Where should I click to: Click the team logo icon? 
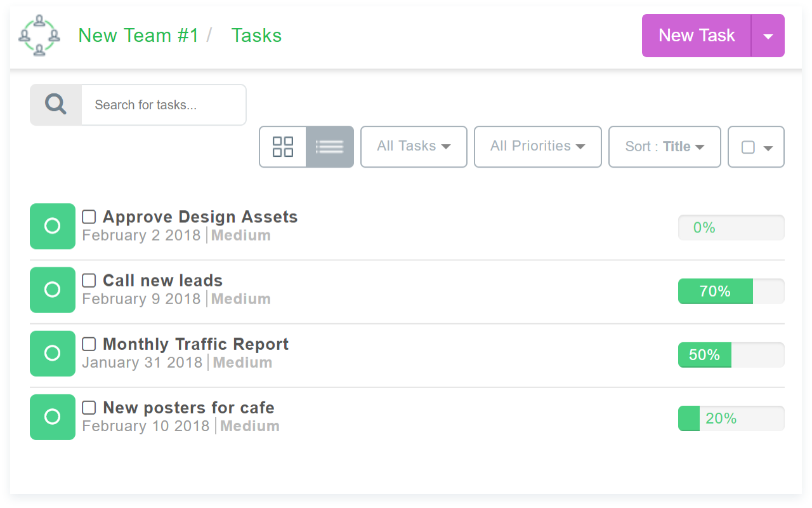click(39, 36)
